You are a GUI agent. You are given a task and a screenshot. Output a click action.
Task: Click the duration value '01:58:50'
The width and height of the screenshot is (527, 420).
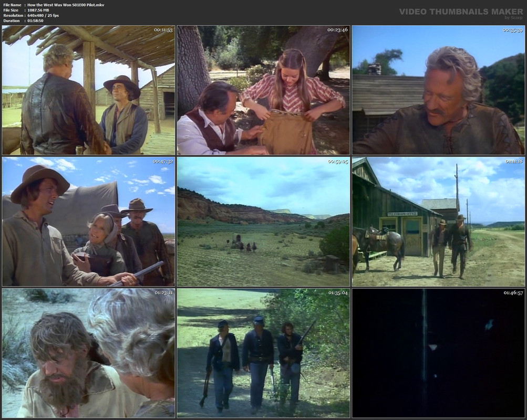35,21
